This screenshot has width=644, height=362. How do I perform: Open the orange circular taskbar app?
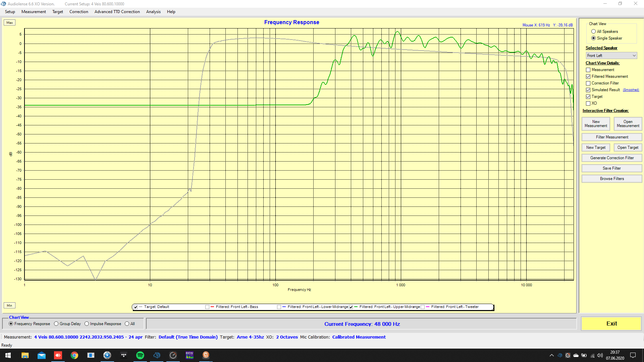(x=206, y=355)
